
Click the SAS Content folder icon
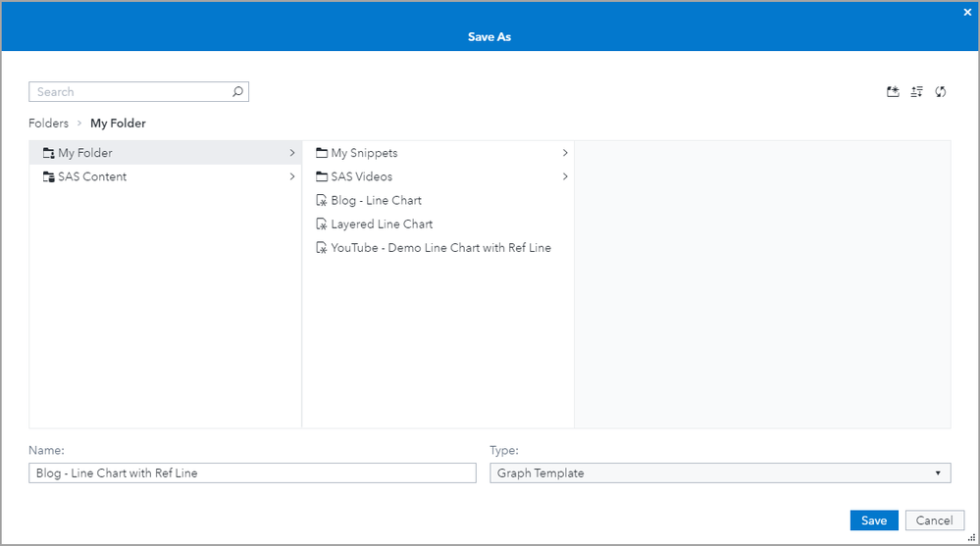pyautogui.click(x=49, y=177)
